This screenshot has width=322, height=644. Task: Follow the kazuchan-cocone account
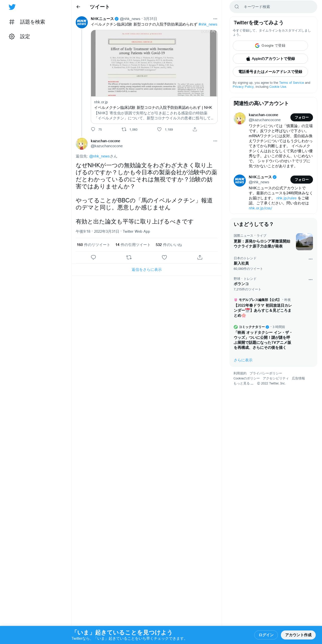click(301, 117)
